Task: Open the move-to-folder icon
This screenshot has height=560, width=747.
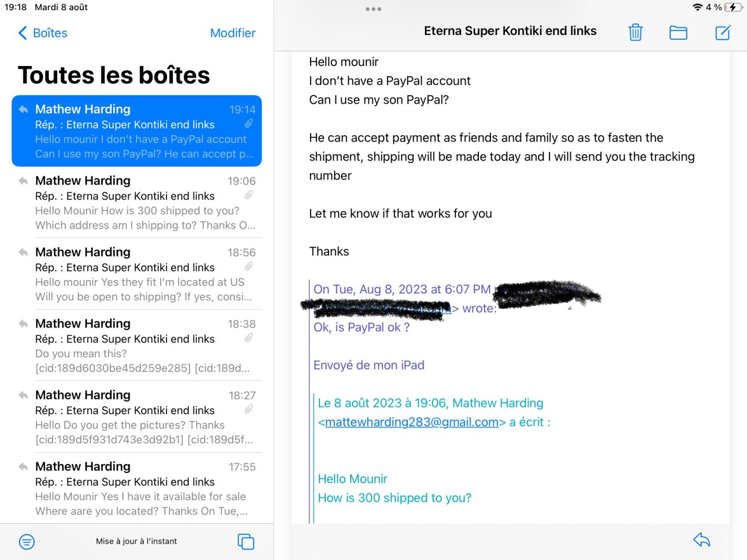Action: click(x=678, y=32)
